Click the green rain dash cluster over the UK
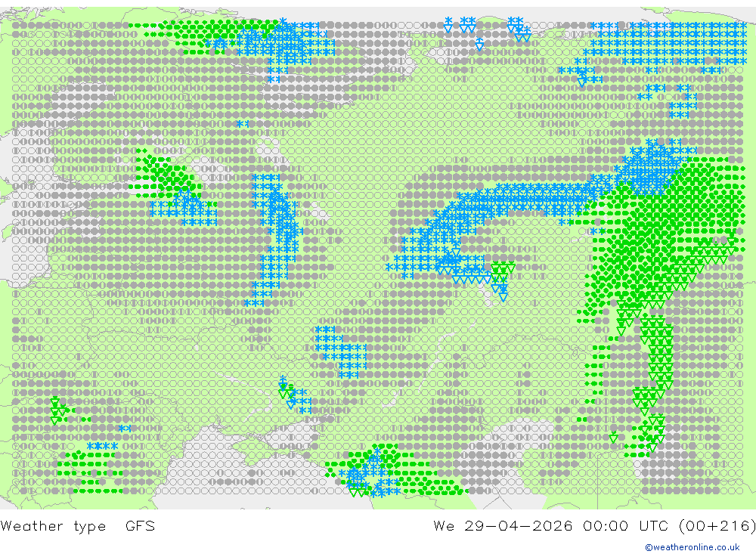Screen dimensions: 756x554 (164, 175)
